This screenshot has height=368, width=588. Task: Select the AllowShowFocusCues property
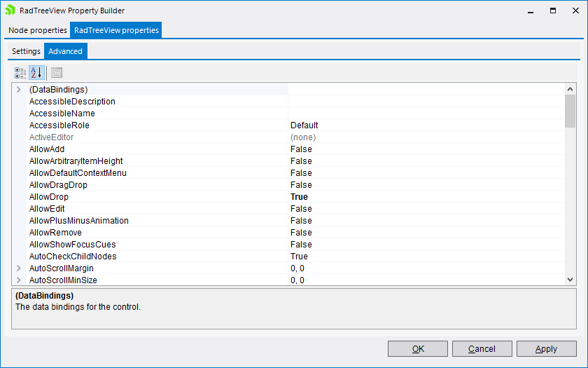[72, 245]
